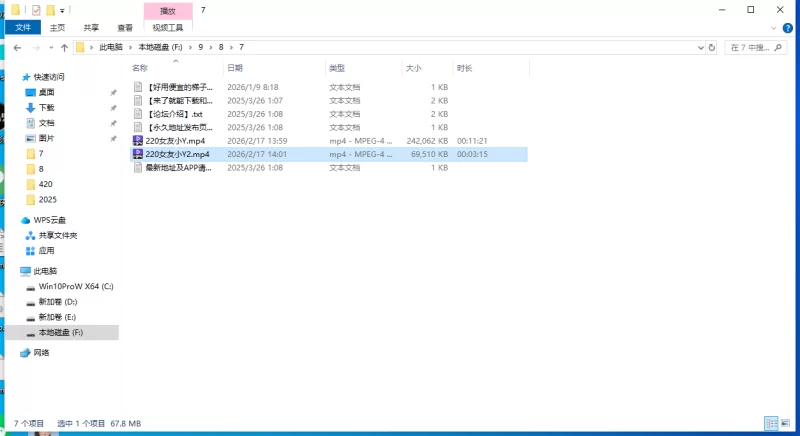Switch to the 主页 ribbon tab

(x=57, y=28)
